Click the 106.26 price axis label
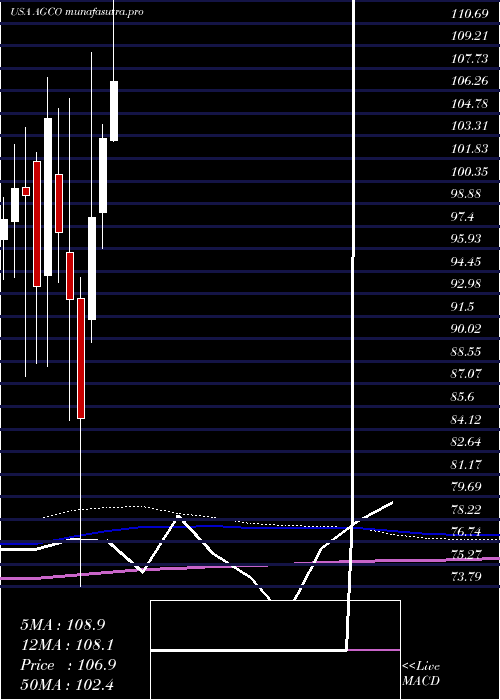500x700 pixels. click(469, 81)
